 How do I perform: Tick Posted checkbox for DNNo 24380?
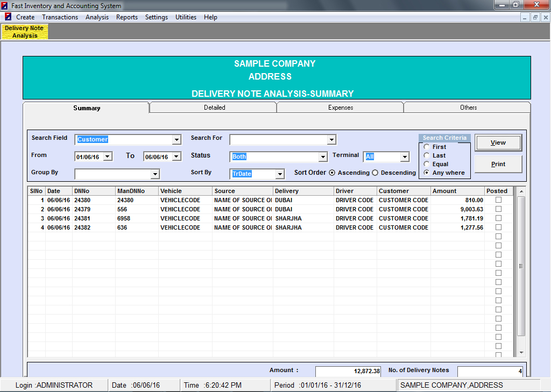pos(498,200)
